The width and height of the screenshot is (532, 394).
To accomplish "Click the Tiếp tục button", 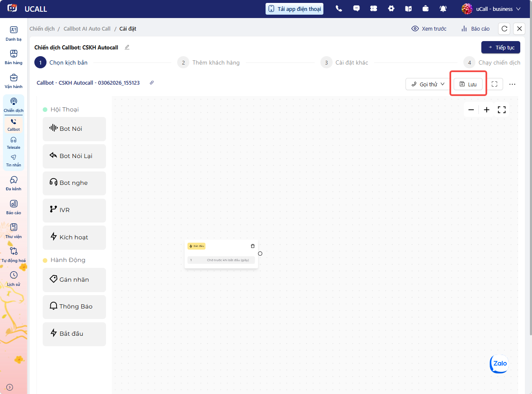I will (501, 47).
